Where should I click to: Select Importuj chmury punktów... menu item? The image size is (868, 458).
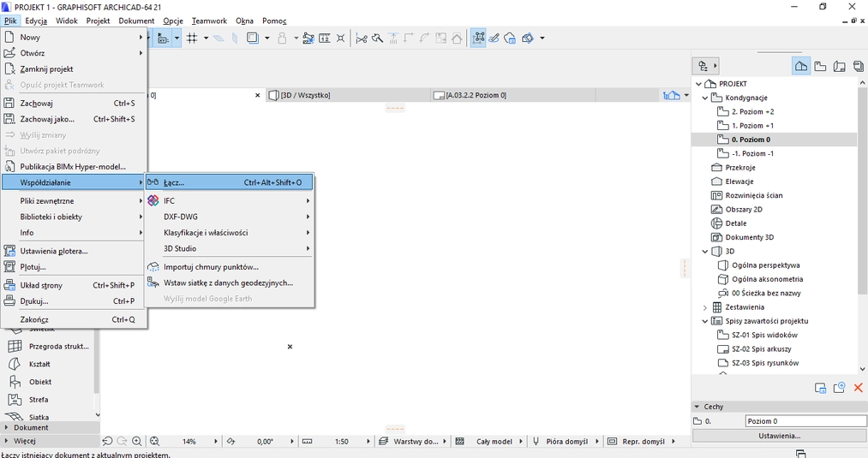click(229, 266)
